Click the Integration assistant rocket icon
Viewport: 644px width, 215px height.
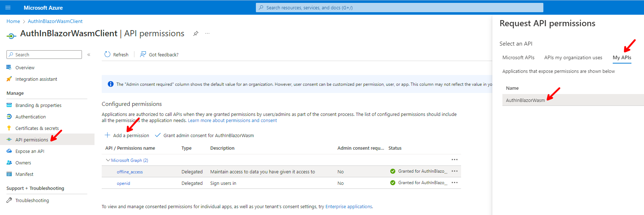coord(9,79)
